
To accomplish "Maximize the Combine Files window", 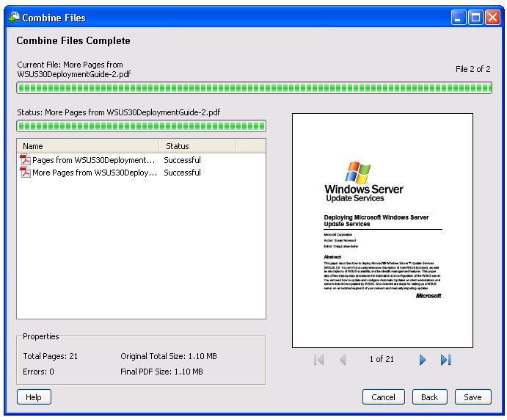I will tap(475, 17).
